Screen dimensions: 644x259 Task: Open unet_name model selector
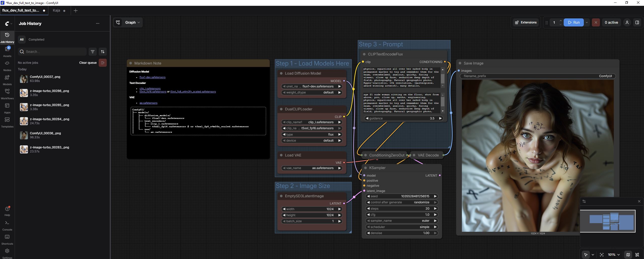point(312,86)
